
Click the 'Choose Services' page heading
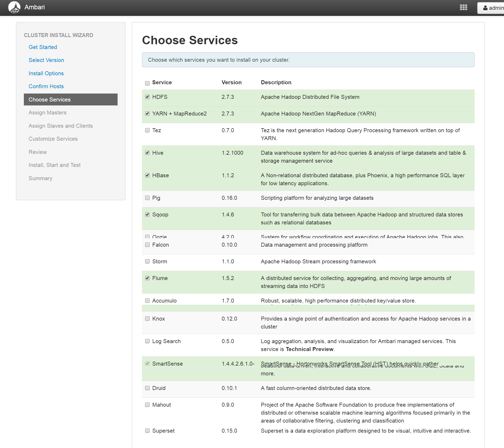coord(190,40)
